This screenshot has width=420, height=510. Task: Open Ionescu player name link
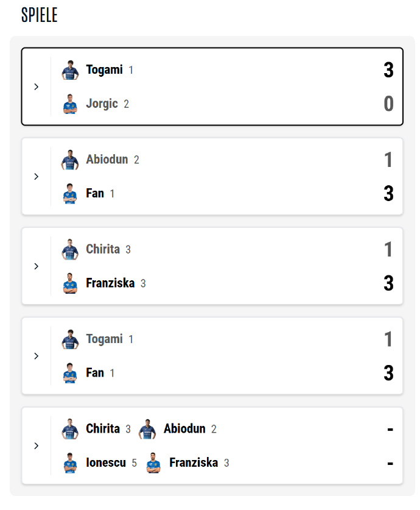coord(106,462)
